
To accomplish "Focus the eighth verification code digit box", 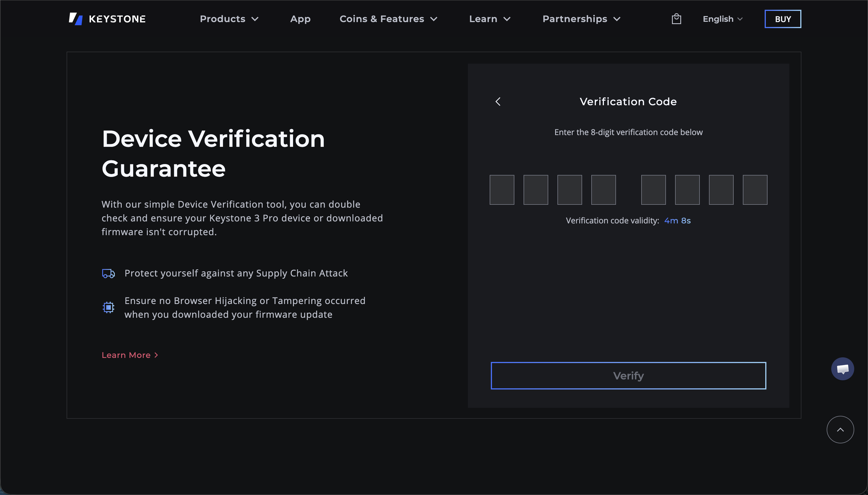I will (755, 190).
